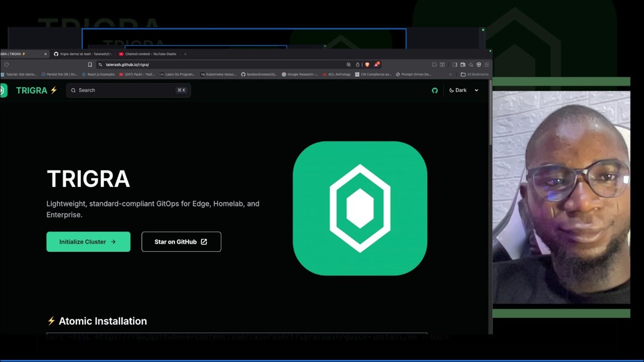The width and height of the screenshot is (644, 362).
Task: Open Brave Shields lion icon
Action: (x=367, y=64)
